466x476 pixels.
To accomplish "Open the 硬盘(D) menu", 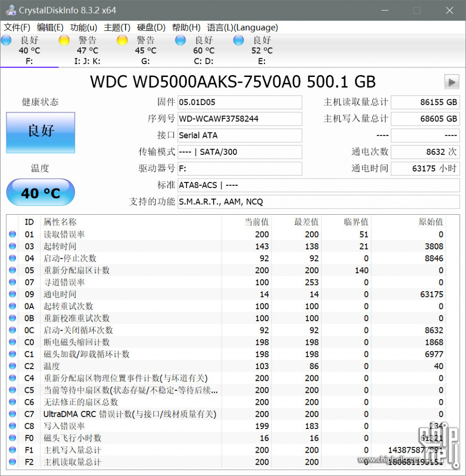I will (x=151, y=28).
